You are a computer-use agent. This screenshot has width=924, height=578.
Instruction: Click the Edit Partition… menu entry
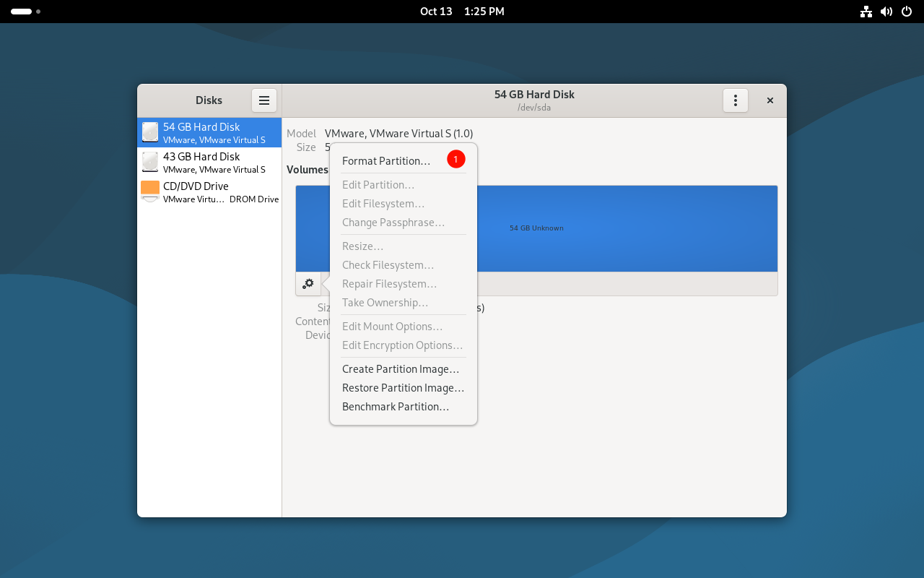[404, 185]
